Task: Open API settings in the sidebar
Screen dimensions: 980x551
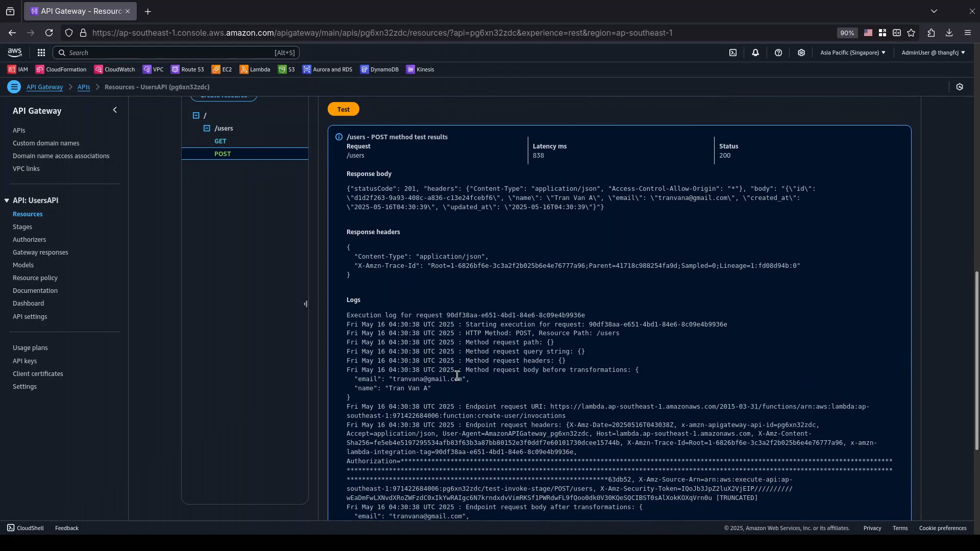Action: [30, 317]
